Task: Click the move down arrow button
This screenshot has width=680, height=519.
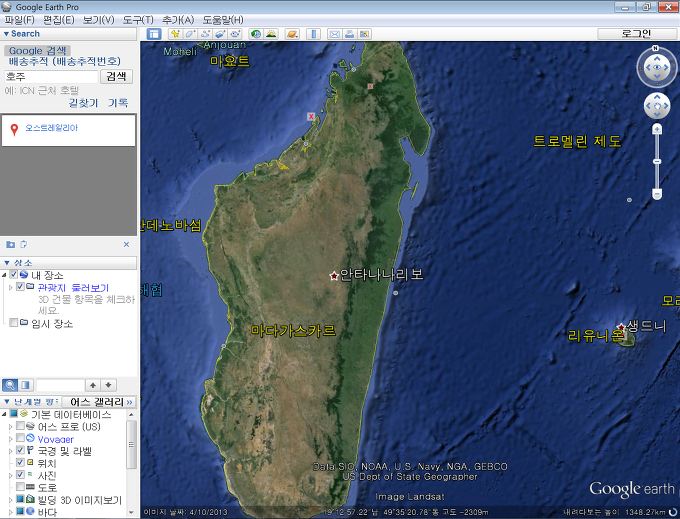Action: [108, 385]
